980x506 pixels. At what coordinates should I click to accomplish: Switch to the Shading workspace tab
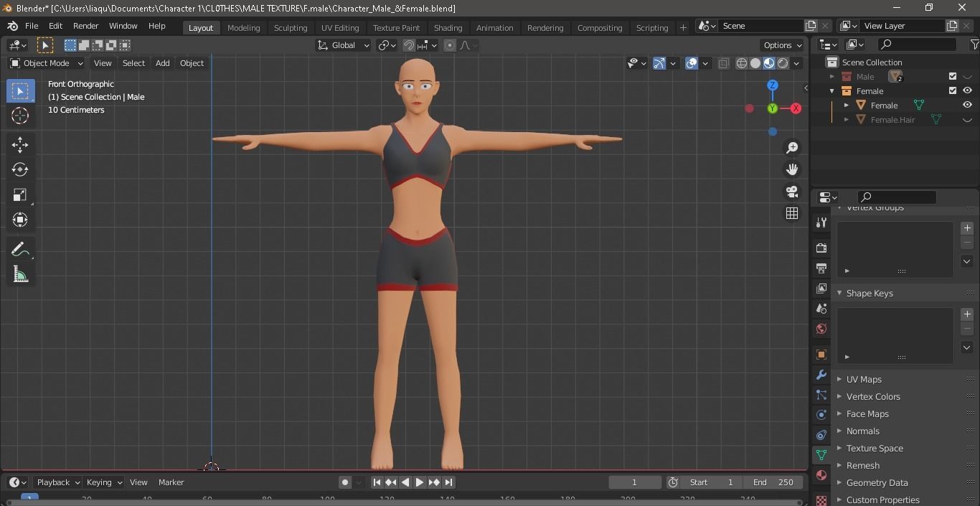(448, 28)
